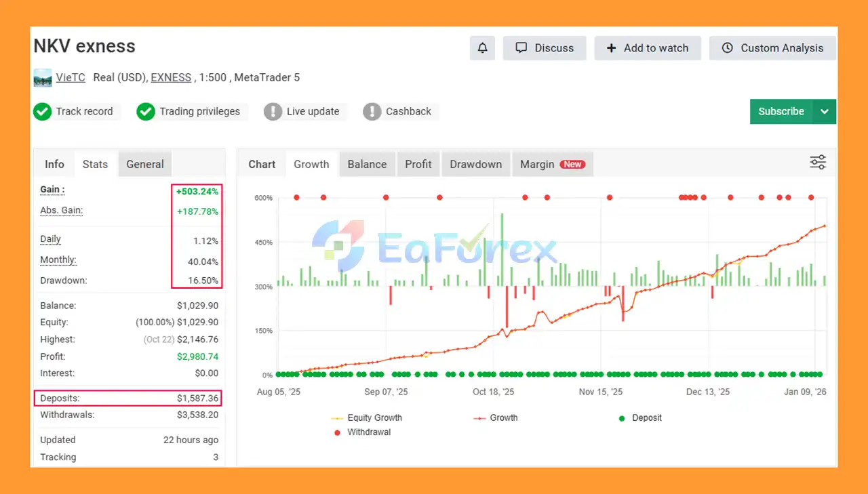Viewport: 868px width, 494px height.
Task: Open the Balance chart tab
Action: click(x=367, y=164)
